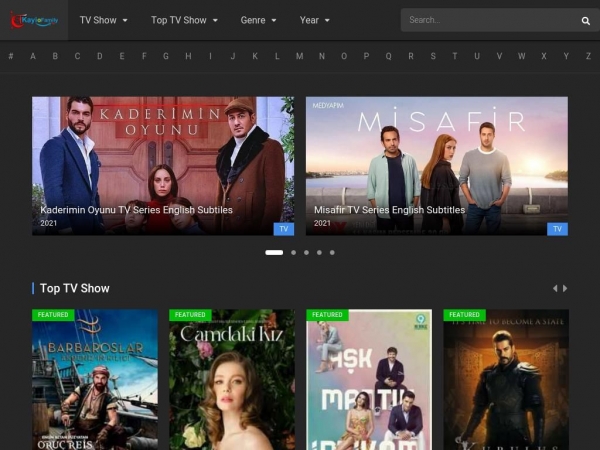Open the Ask Mantik Intikam poster

point(369,380)
